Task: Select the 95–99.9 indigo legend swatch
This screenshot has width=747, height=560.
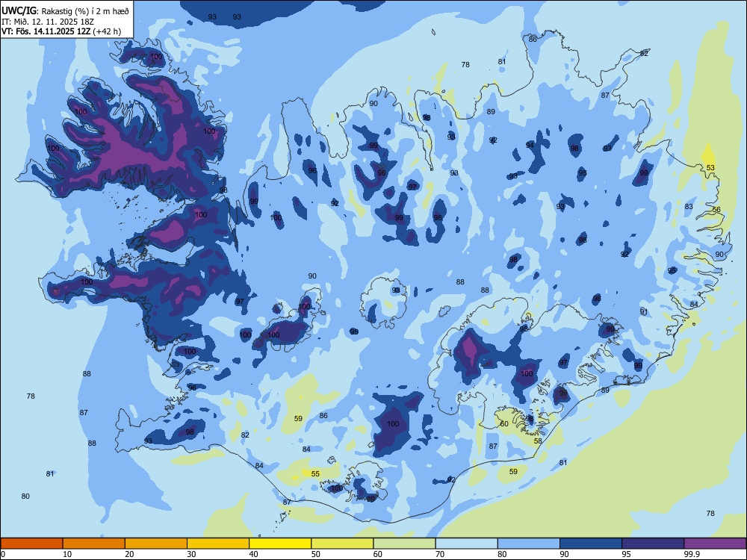Action: (653, 544)
